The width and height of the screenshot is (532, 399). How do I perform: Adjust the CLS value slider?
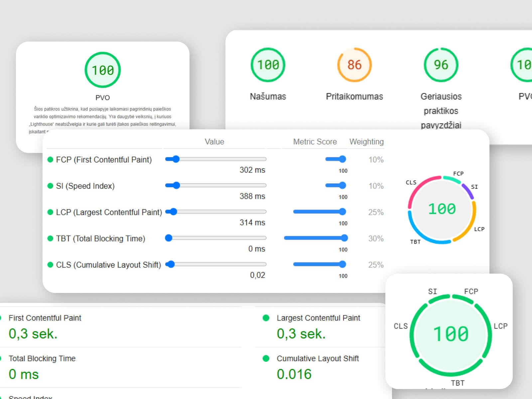(216, 264)
